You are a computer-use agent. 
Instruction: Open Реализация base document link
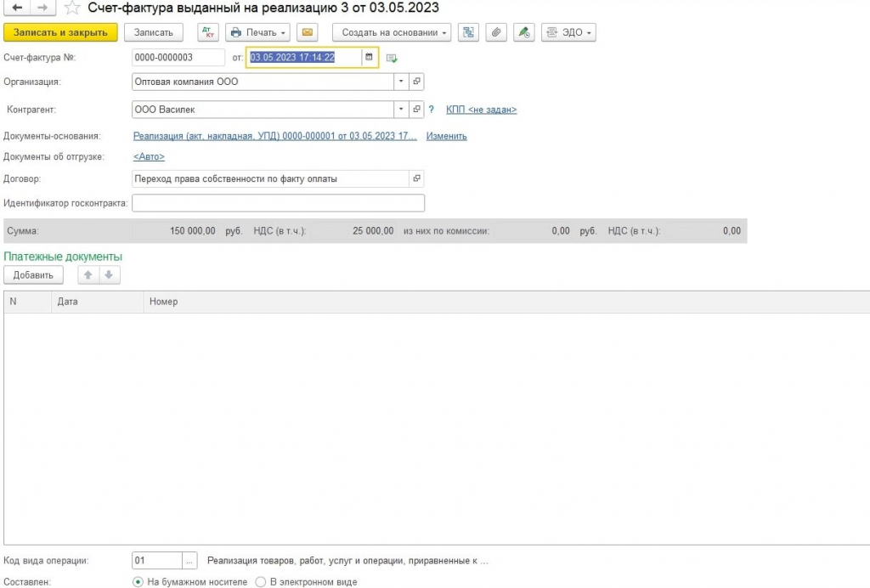pos(274,136)
